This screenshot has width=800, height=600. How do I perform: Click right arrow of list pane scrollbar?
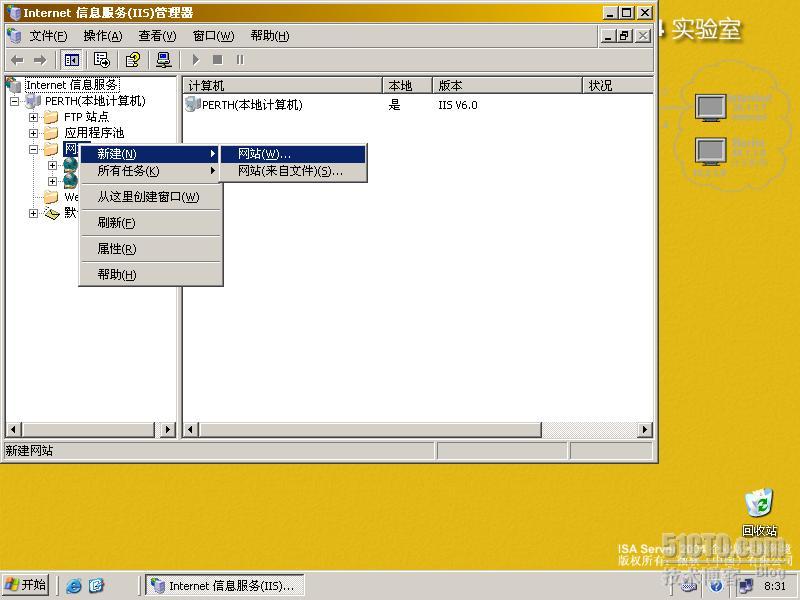pyautogui.click(x=645, y=430)
